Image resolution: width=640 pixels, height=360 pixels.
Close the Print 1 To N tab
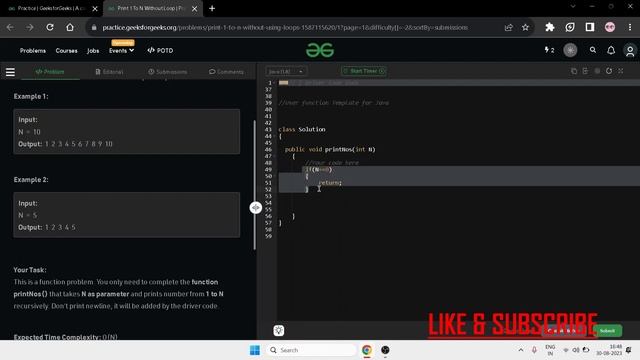click(x=194, y=9)
